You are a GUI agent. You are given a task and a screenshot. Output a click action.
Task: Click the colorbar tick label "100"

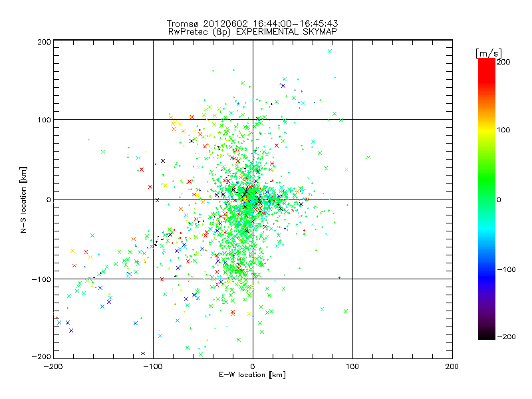click(x=503, y=130)
